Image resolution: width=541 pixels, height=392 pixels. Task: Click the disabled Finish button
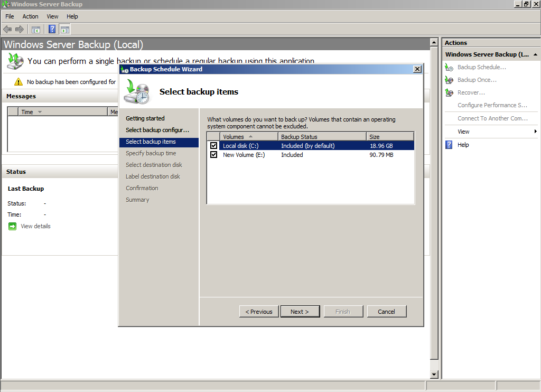343,312
